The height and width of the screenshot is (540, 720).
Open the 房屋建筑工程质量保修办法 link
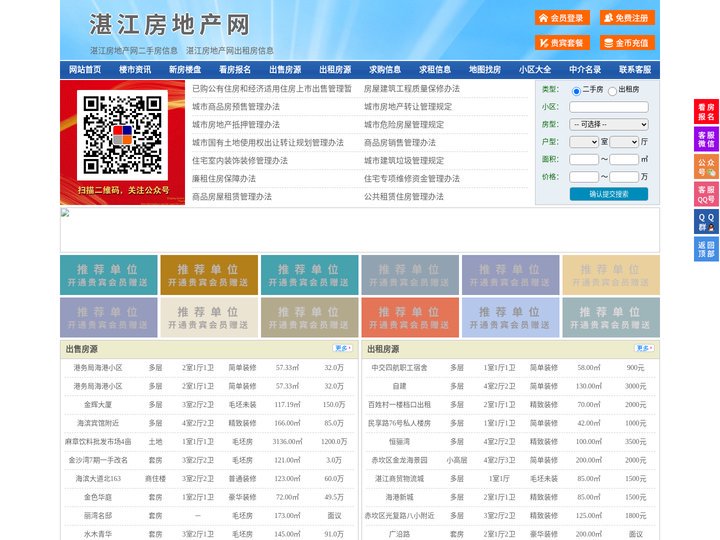(412, 89)
